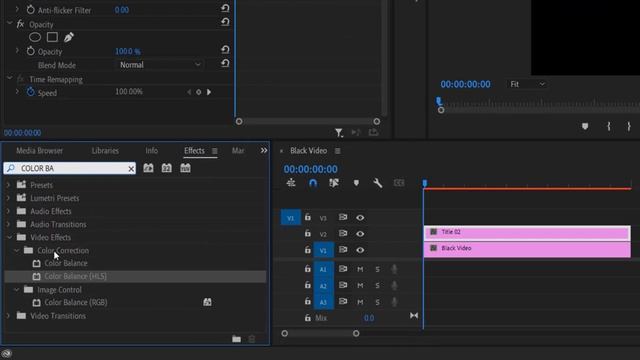Screen dimensions: 640x360
Task: Open the Fit zoom level dropdown
Action: [527, 84]
